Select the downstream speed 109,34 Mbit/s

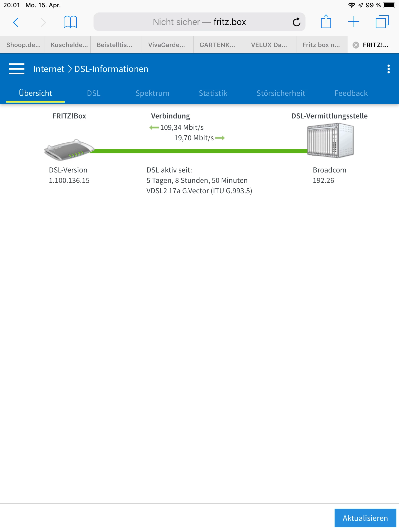click(182, 127)
